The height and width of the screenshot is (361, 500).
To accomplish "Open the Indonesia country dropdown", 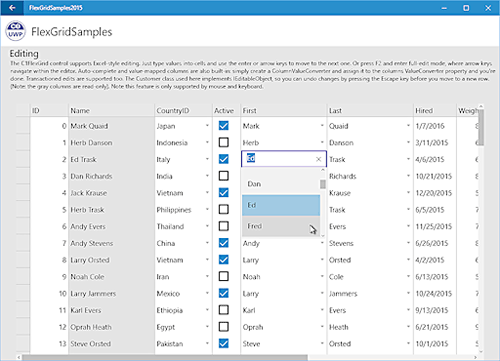I will click(x=207, y=143).
